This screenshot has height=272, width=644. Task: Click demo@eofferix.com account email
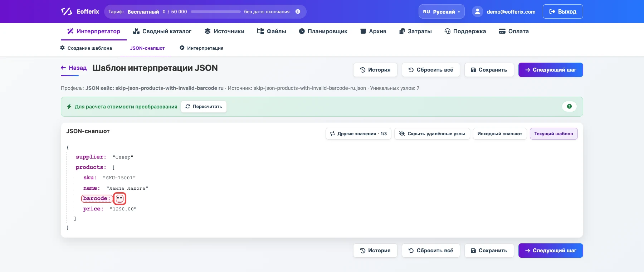511,12
